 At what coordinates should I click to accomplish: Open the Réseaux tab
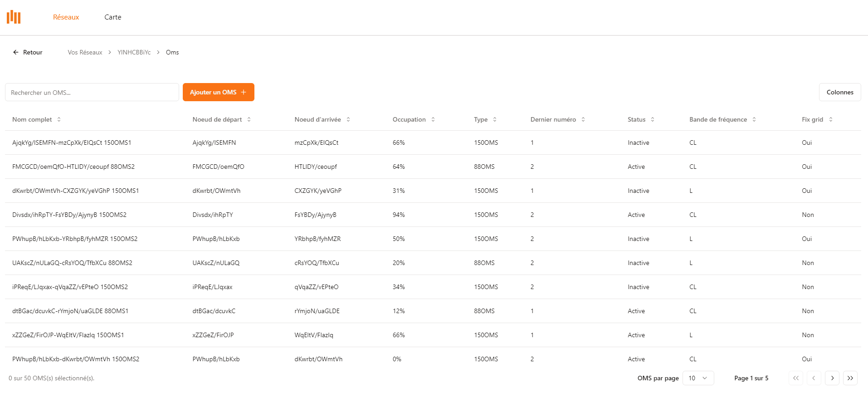tap(66, 17)
